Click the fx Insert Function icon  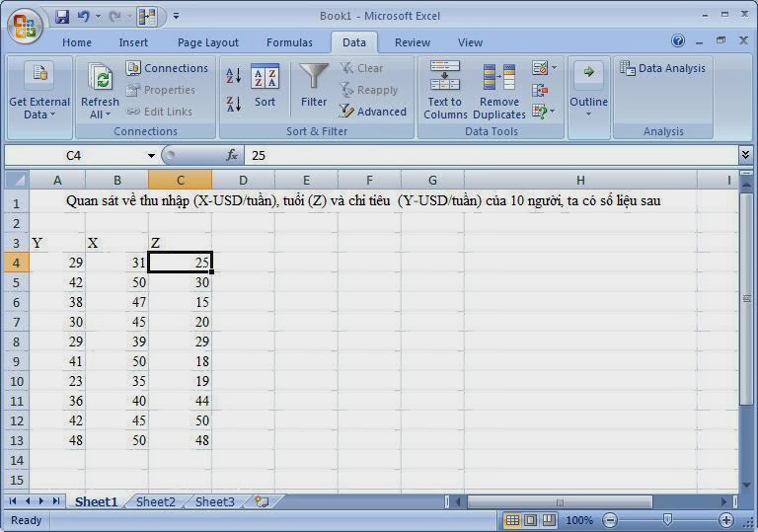coord(232,155)
